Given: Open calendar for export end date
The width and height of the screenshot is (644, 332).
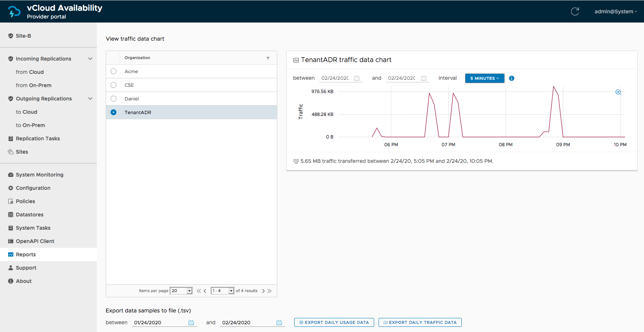Looking at the screenshot, I should [x=279, y=323].
